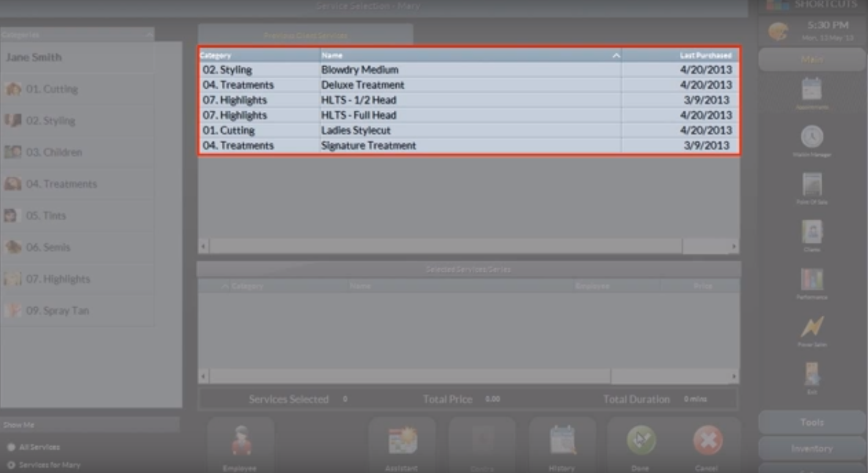Open Appointments from the shortcuts sidebar
Viewport: 868px width, 473px height.
click(812, 90)
